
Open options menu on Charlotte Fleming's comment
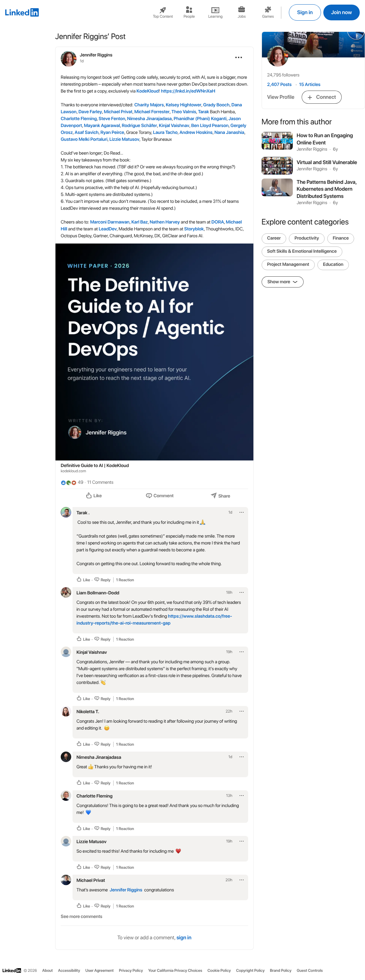tap(241, 796)
